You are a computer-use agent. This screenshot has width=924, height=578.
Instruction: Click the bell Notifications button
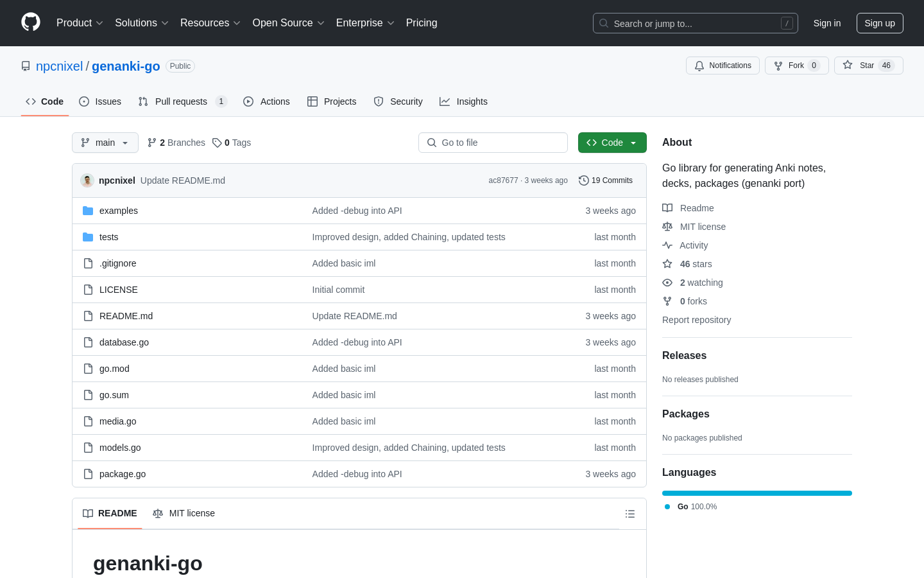(x=723, y=66)
